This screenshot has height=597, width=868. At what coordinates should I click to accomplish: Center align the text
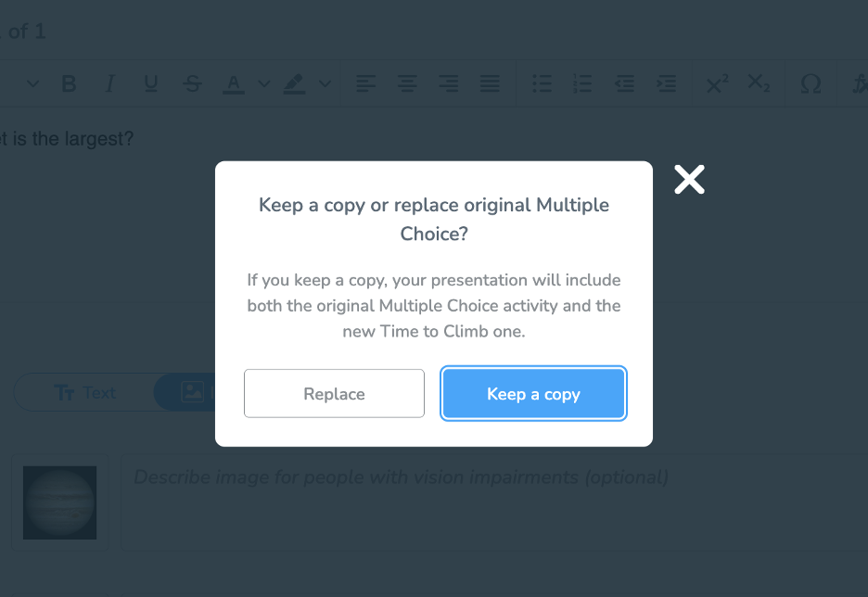(407, 84)
